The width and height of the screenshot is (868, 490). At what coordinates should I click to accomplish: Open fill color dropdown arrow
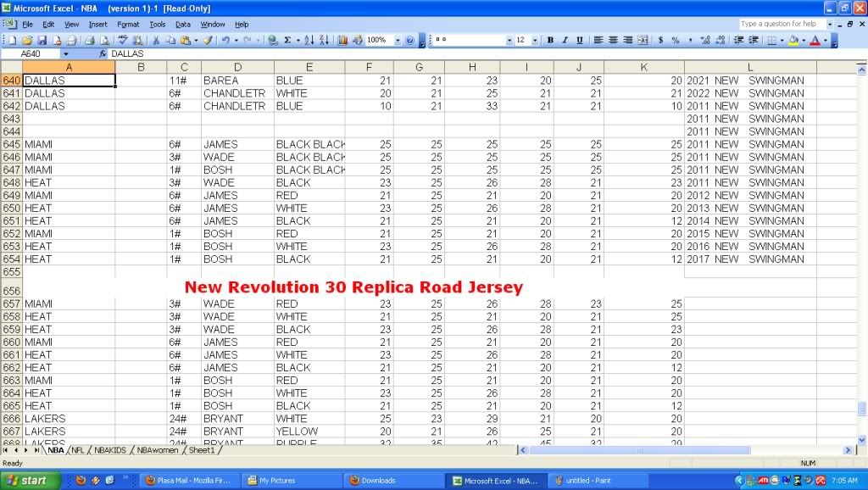click(x=804, y=40)
